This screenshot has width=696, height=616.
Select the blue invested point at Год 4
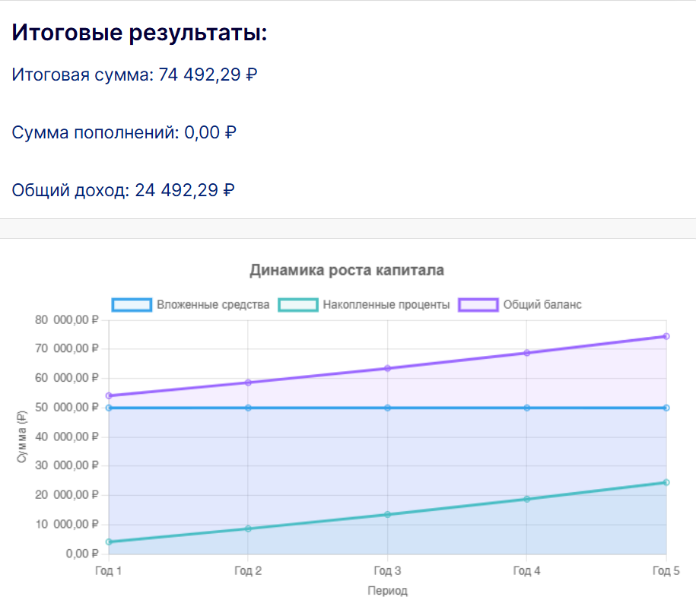pos(527,408)
